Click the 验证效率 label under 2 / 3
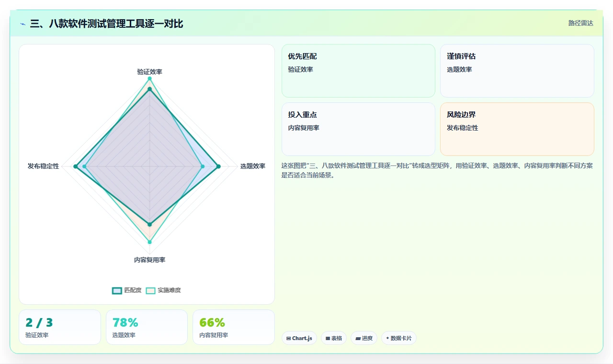The width and height of the screenshot is (613, 364). [x=37, y=335]
